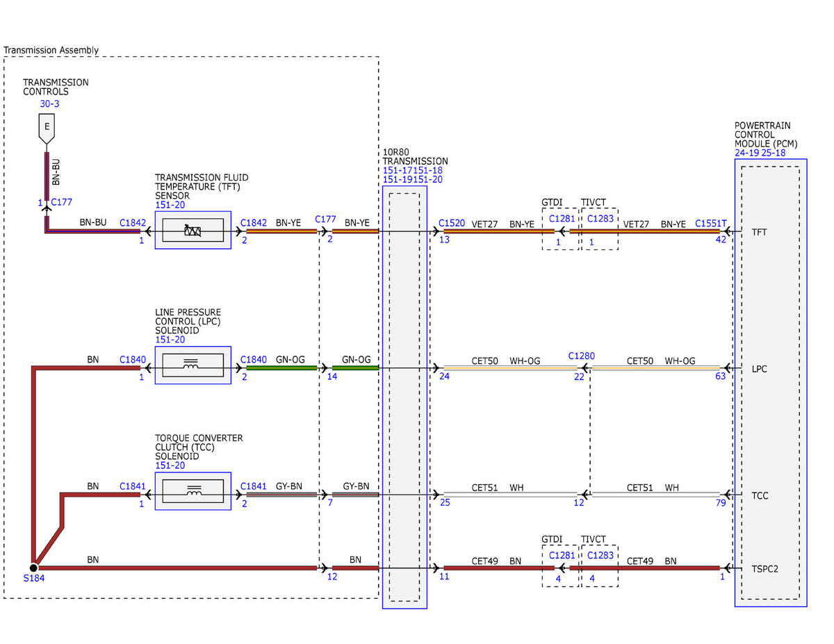Open the 151-20 link under TCC Solenoid title
This screenshot has height=644, width=834.
click(x=170, y=466)
